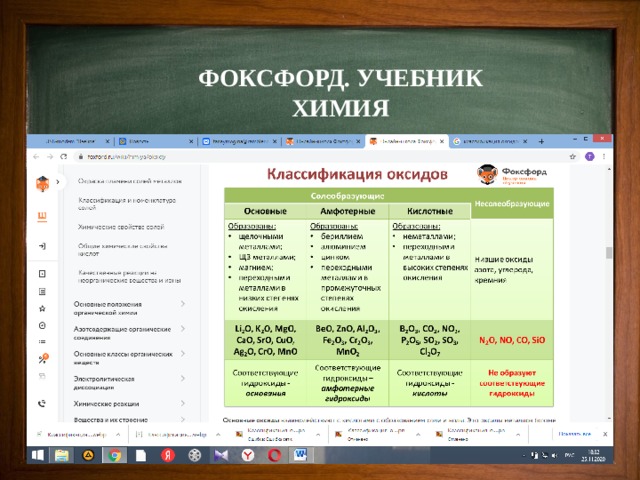Screen dimensions: 640x480
Task: Launch red Yandex 'Я' taskbar icon
Action: [x=168, y=455]
